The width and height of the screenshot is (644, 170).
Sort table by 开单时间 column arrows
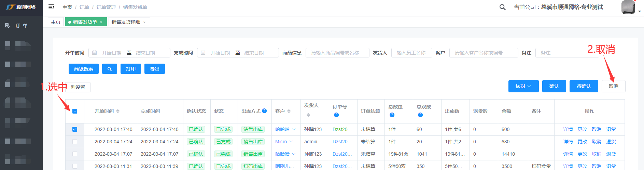[118, 111]
